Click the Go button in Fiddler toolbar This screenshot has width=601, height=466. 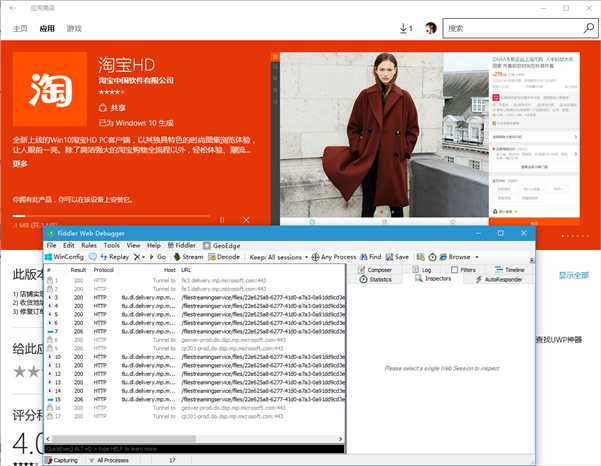pos(158,257)
